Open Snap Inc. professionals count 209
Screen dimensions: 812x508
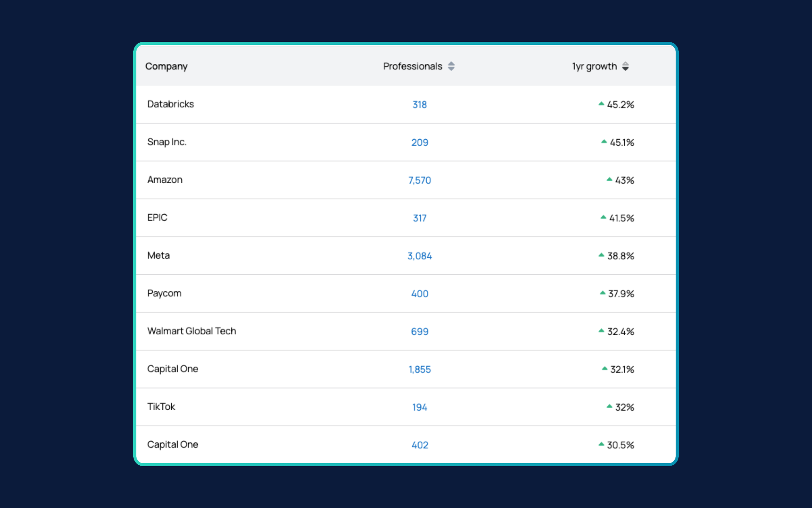[x=420, y=143]
